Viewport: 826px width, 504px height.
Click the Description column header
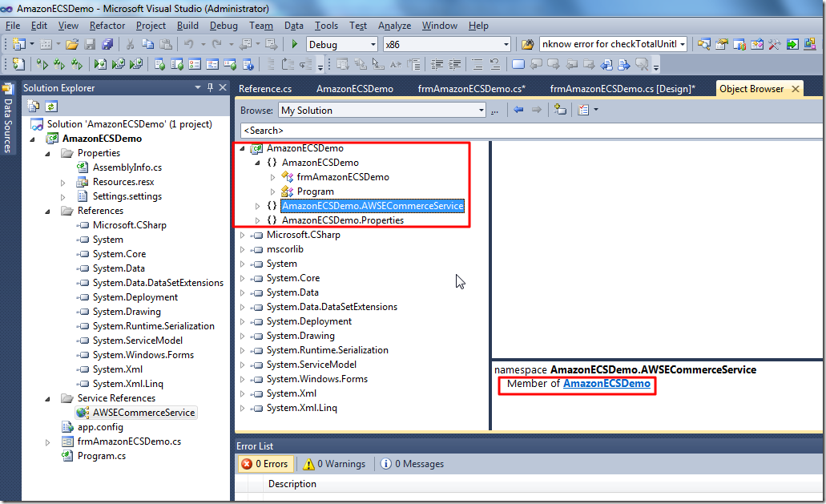click(x=292, y=483)
